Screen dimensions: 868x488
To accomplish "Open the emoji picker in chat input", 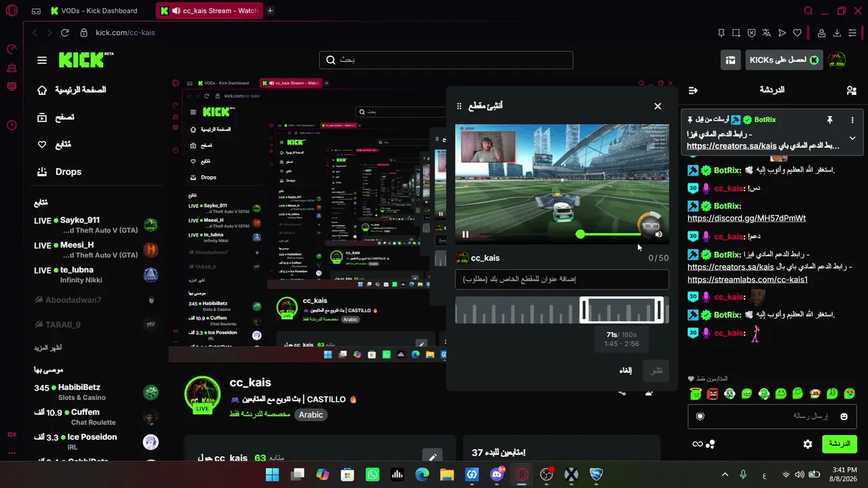I will click(x=844, y=416).
